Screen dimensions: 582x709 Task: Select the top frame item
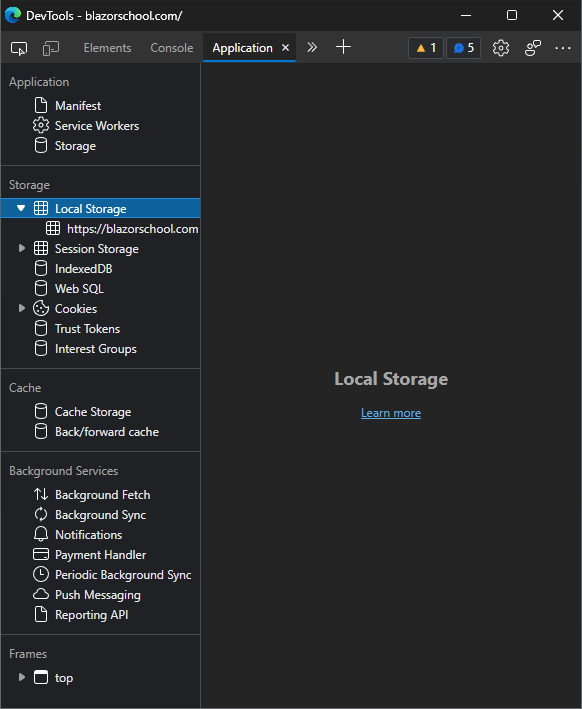pos(64,678)
